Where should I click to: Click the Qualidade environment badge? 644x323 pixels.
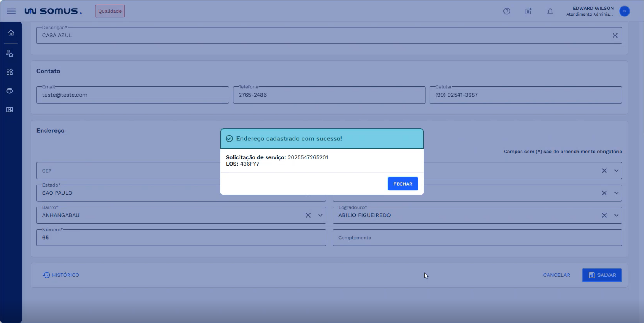pyautogui.click(x=110, y=11)
